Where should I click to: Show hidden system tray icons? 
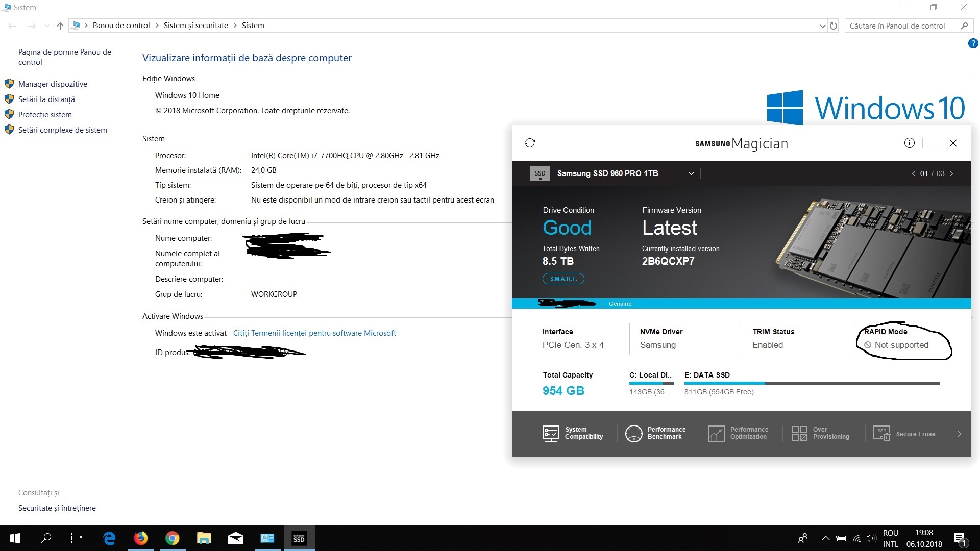825,538
